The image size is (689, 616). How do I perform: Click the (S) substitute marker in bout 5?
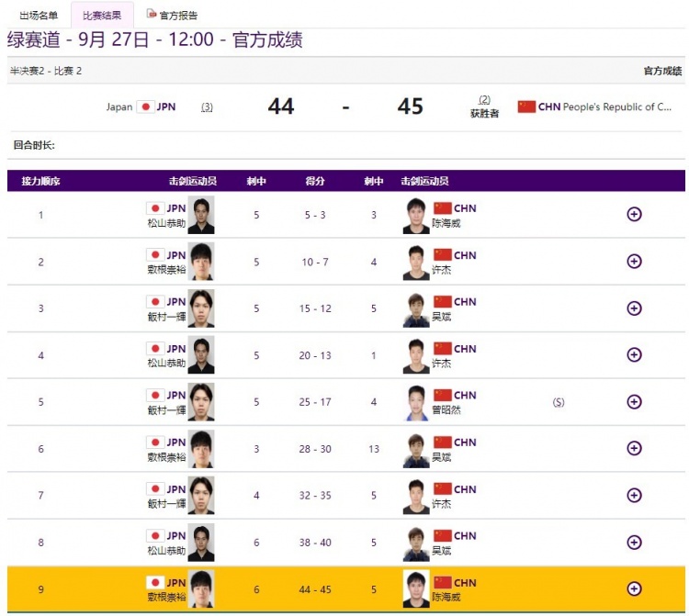pos(559,402)
